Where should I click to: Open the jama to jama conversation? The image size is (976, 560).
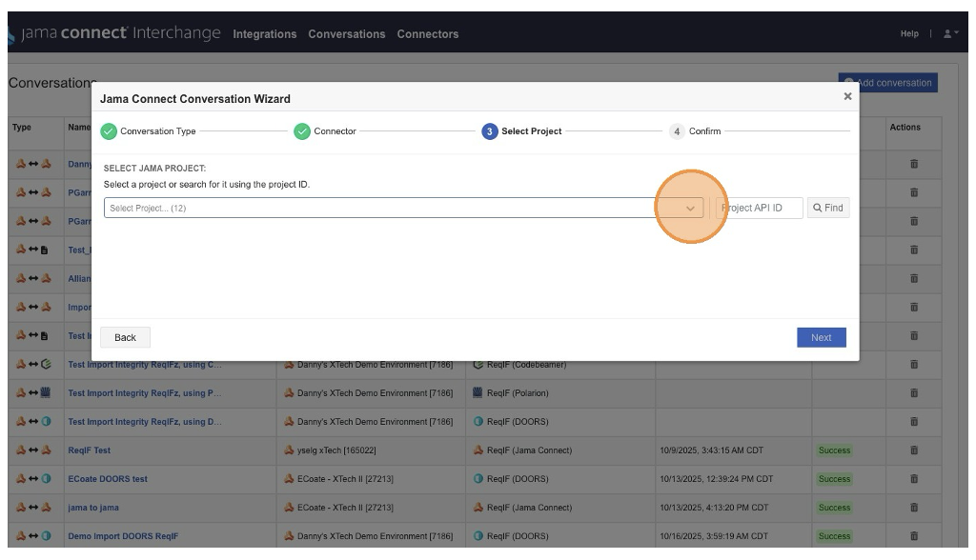(93, 508)
